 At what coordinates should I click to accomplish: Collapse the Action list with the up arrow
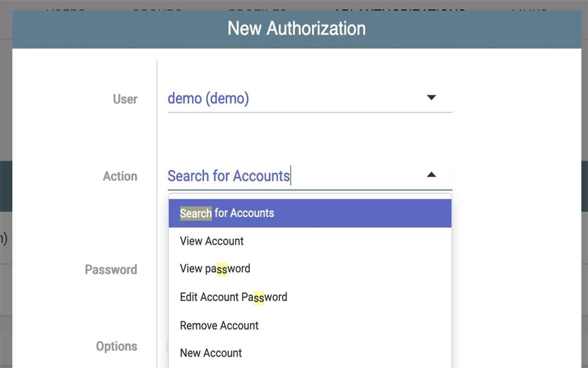431,175
